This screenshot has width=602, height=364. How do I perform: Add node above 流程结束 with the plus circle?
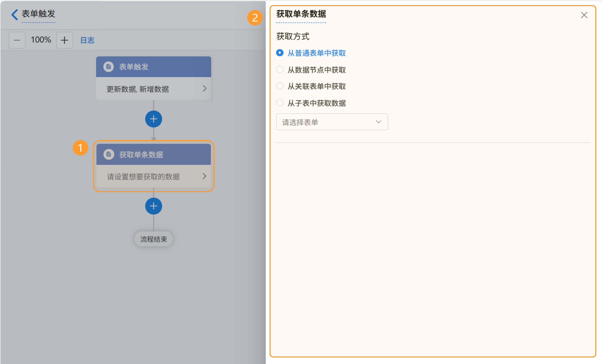153,206
